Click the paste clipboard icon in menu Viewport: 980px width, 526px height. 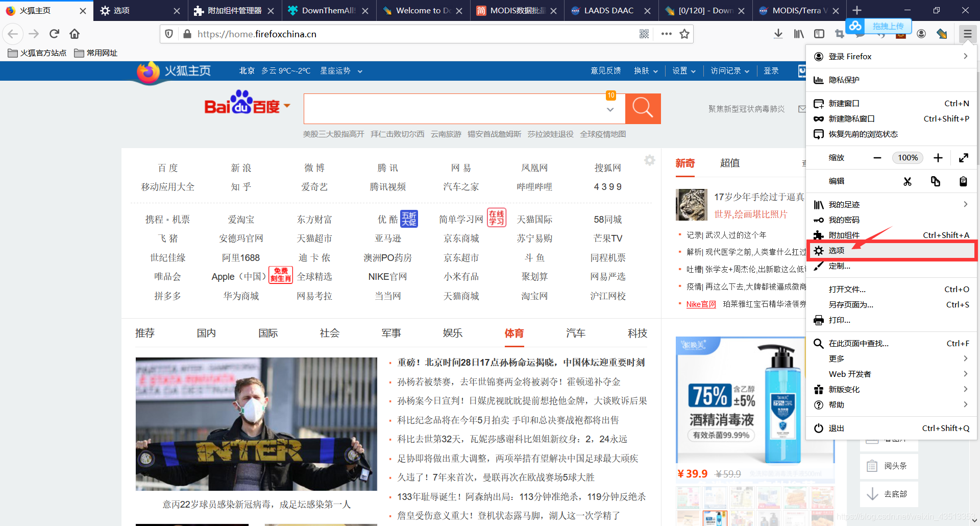pos(963,181)
